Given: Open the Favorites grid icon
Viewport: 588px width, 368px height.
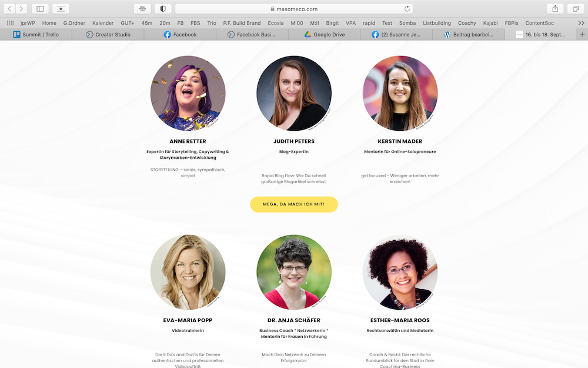Looking at the screenshot, I should [x=10, y=23].
